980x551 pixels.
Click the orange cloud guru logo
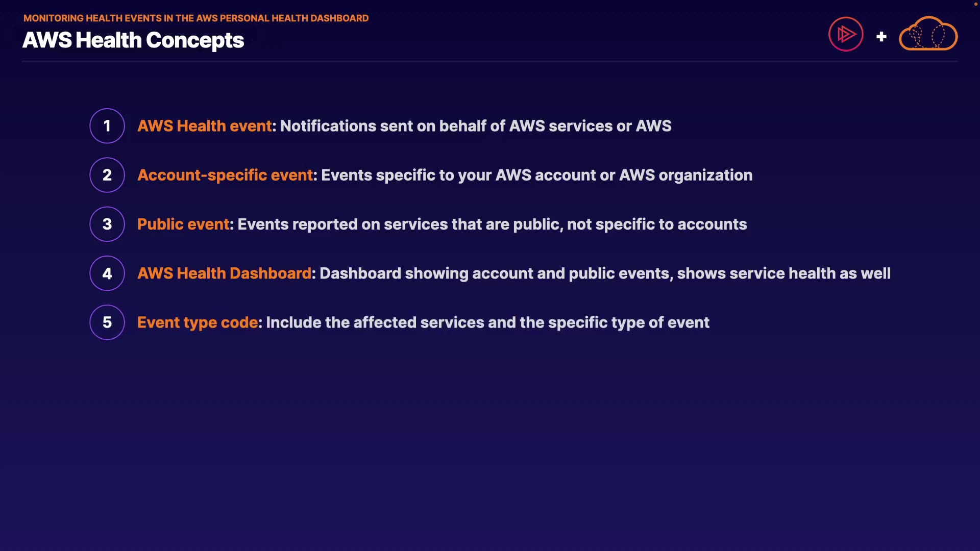[928, 34]
